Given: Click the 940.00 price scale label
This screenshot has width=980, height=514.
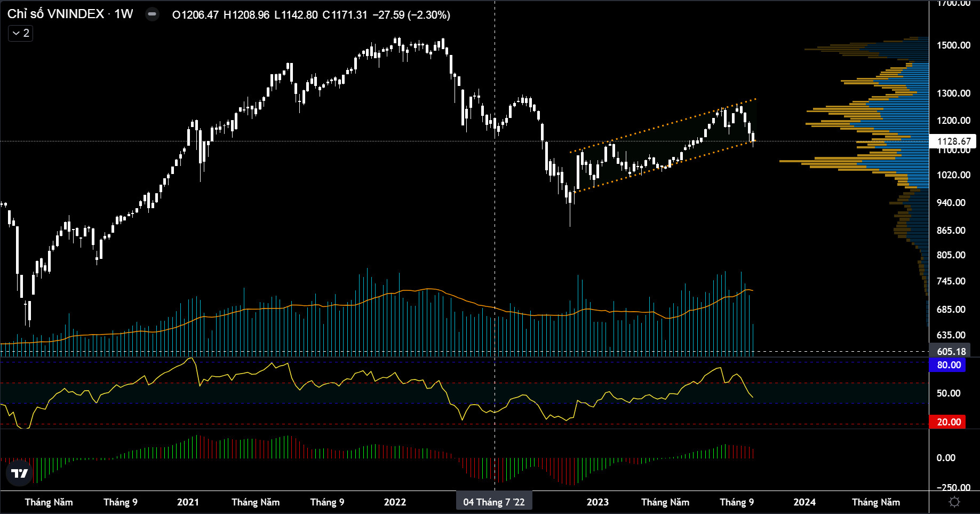Looking at the screenshot, I should coord(951,203).
